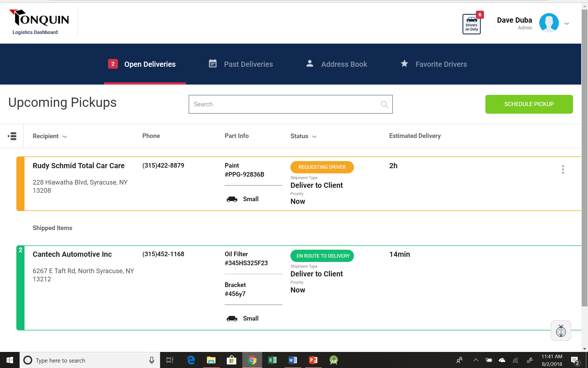Open three-dot menu for Rudy Schmid
588x368 pixels.
[563, 169]
